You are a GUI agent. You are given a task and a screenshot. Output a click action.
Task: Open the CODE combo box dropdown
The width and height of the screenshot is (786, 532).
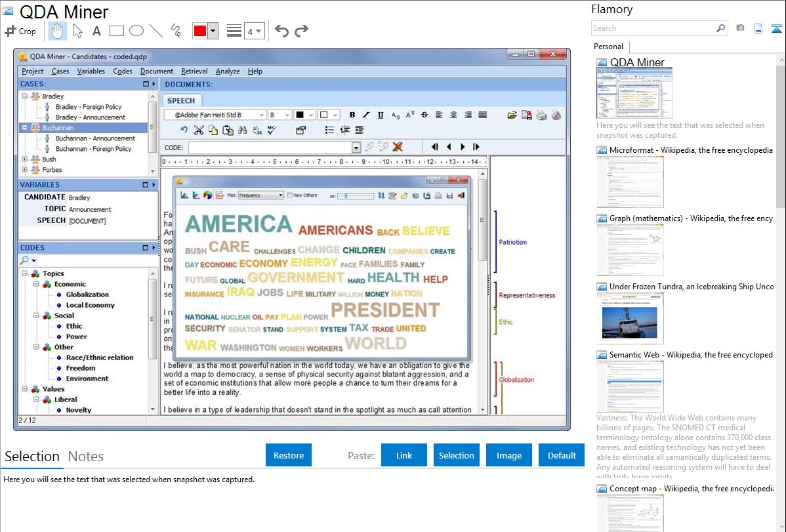[356, 148]
